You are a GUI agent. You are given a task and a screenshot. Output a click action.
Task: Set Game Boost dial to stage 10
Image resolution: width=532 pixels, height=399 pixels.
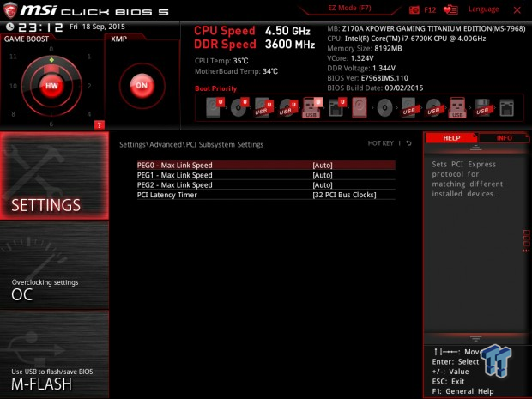pyautogui.click(x=13, y=86)
